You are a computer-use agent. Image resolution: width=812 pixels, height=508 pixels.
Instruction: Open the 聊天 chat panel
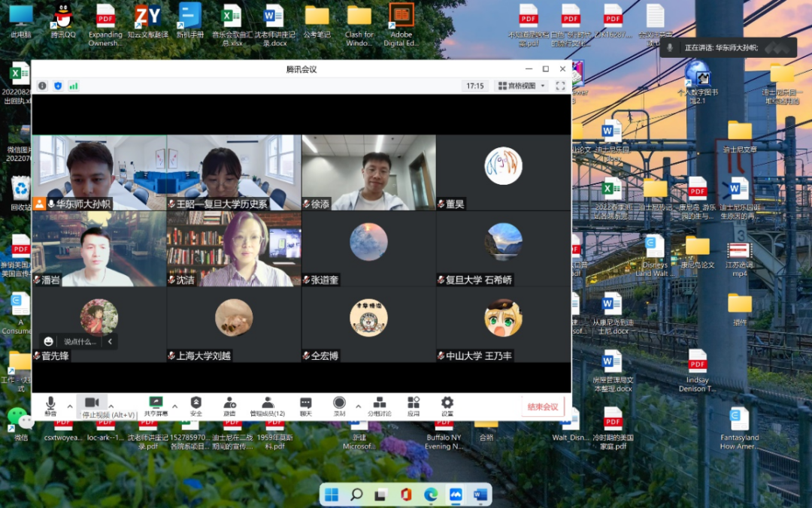click(x=305, y=407)
